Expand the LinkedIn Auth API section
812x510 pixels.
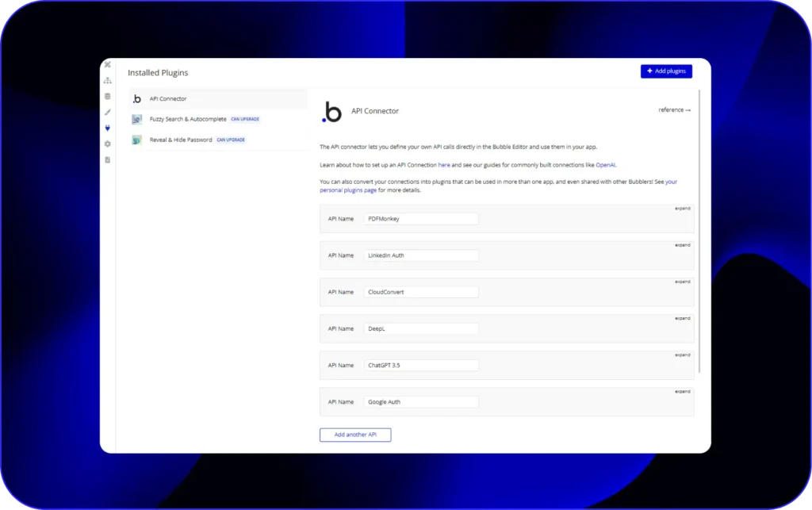pyautogui.click(x=682, y=245)
